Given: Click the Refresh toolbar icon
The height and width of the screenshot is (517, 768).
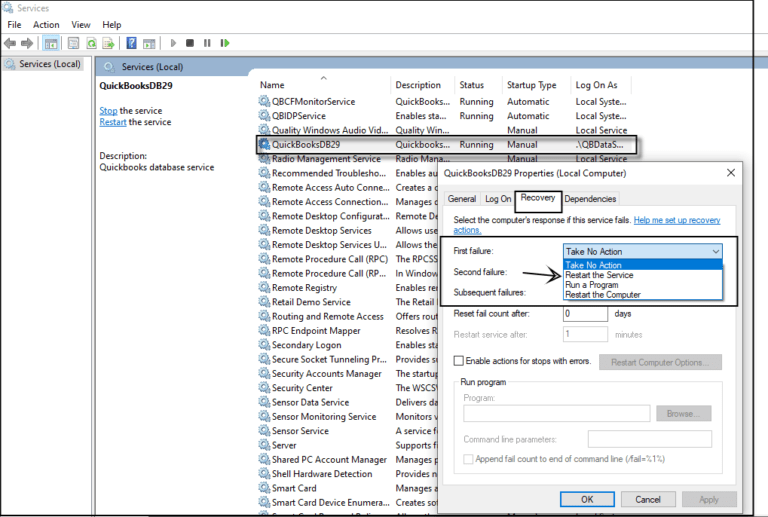Looking at the screenshot, I should [91, 43].
